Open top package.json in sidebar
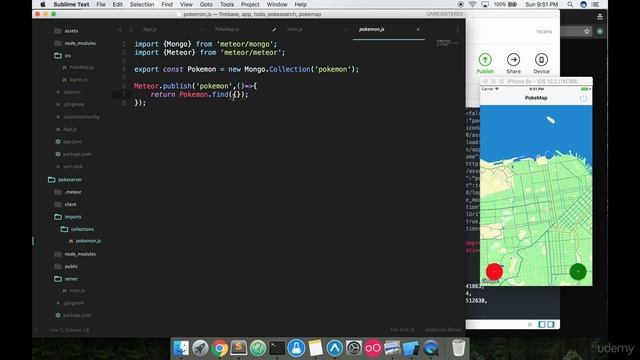 (77, 154)
